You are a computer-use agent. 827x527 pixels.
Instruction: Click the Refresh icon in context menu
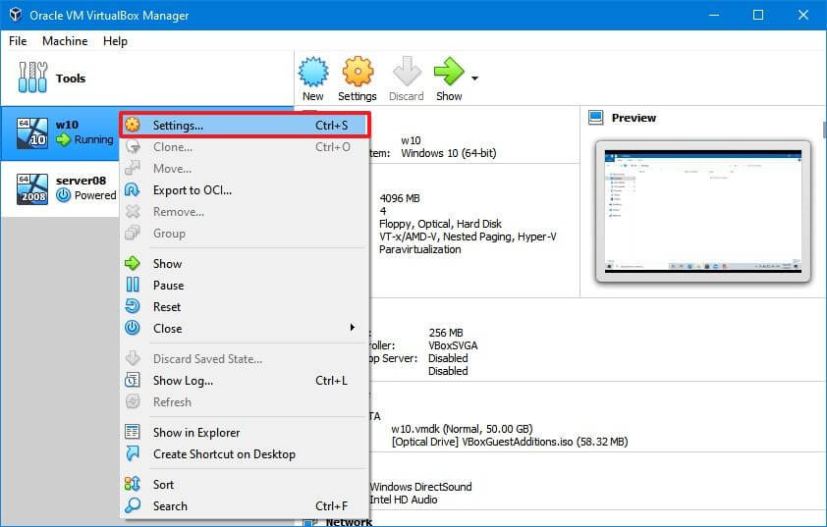click(132, 402)
